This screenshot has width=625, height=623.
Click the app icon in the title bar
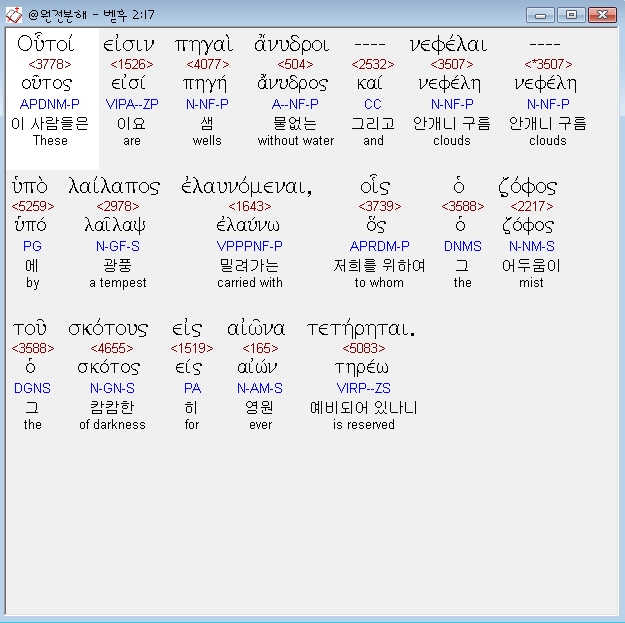coord(14,15)
